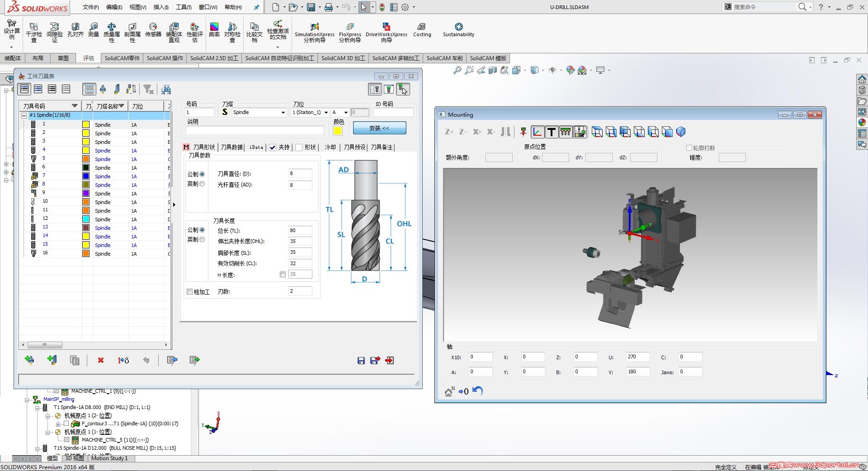The width and height of the screenshot is (868, 471).
Task: Click the home position icon in Mounting window
Action: tap(449, 392)
